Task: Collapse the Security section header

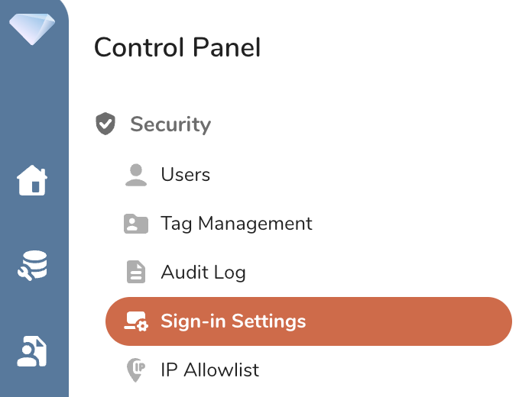Action: (170, 124)
